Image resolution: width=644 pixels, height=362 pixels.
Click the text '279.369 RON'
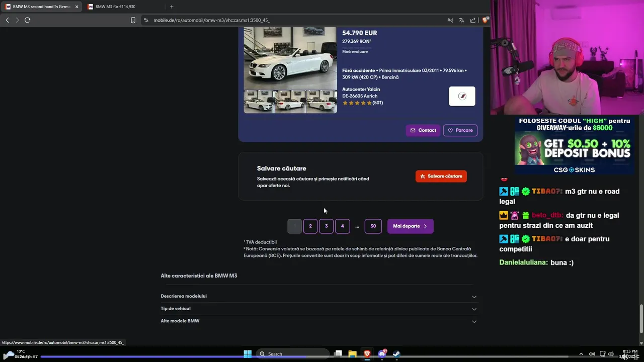coord(357,41)
